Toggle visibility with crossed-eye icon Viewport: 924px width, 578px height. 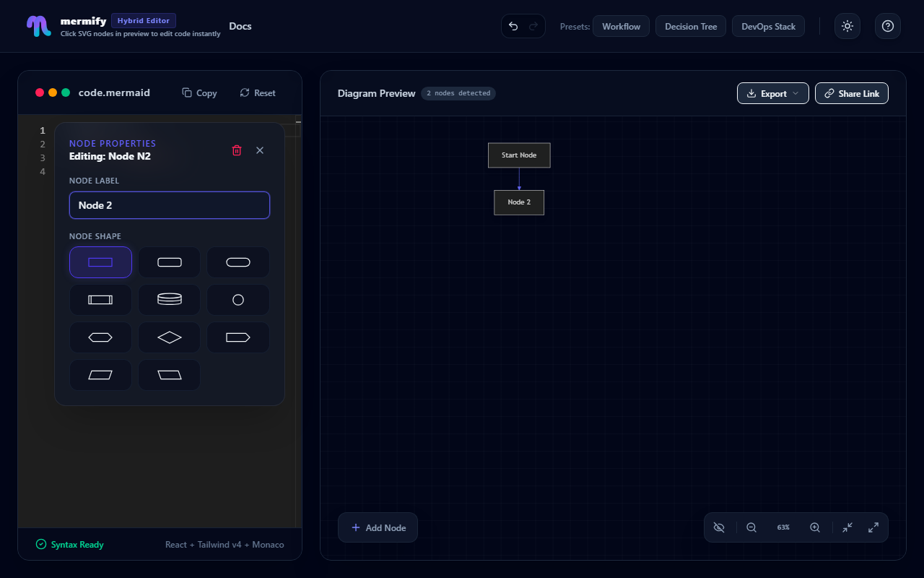point(719,527)
